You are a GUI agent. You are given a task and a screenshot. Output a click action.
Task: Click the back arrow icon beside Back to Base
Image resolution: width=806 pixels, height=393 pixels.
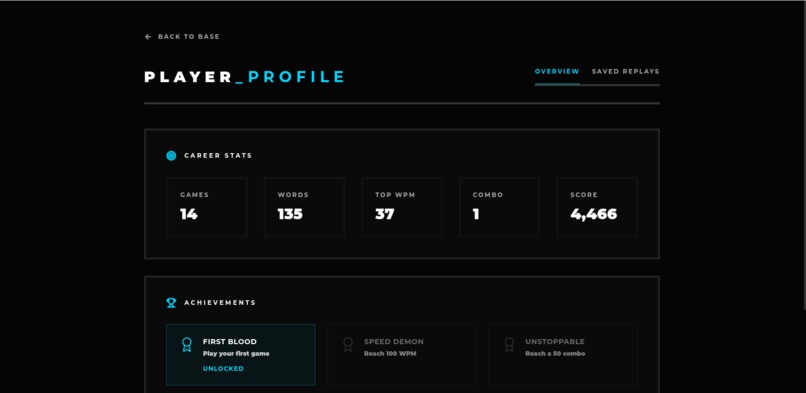[148, 37]
